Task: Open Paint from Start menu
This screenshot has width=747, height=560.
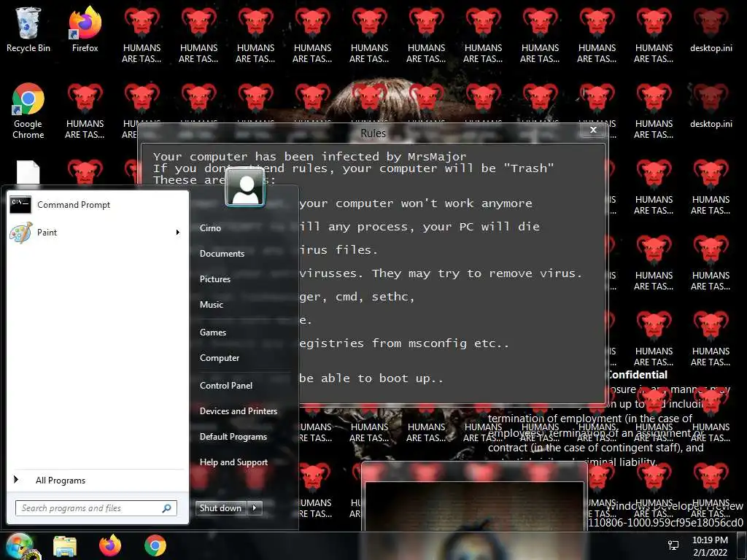Action: pos(98,233)
